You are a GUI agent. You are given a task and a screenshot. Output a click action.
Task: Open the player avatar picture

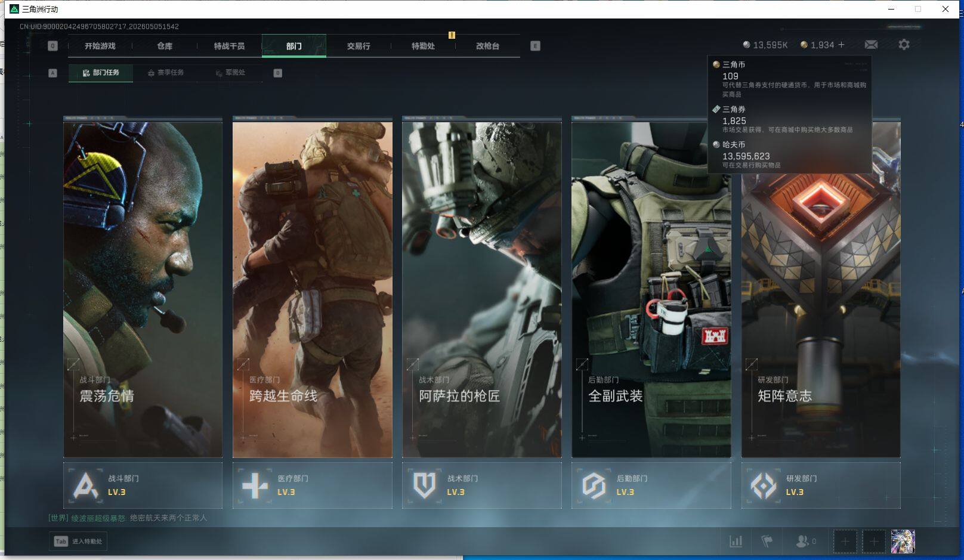[903, 542]
